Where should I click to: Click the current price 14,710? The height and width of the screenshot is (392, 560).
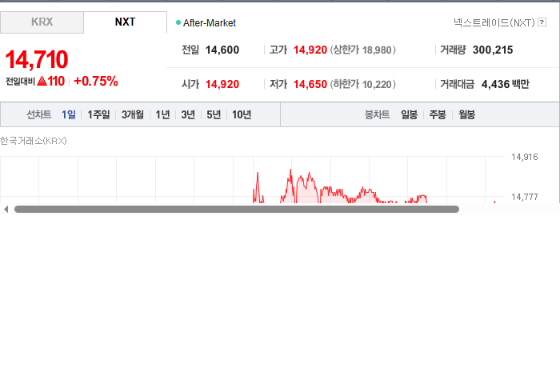pos(37,59)
